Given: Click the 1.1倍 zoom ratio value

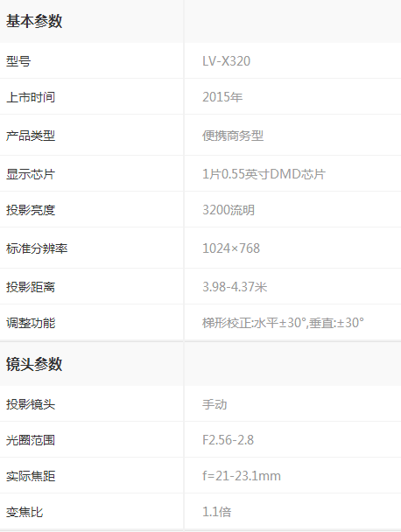Looking at the screenshot, I should point(216,512).
